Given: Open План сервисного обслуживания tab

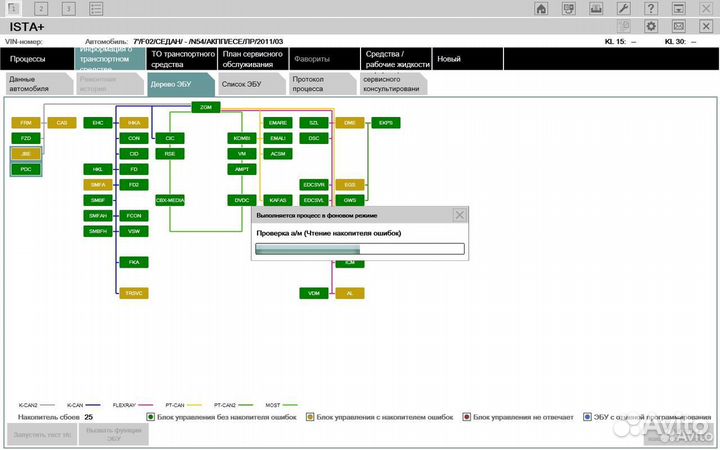Looking at the screenshot, I should pos(250,59).
